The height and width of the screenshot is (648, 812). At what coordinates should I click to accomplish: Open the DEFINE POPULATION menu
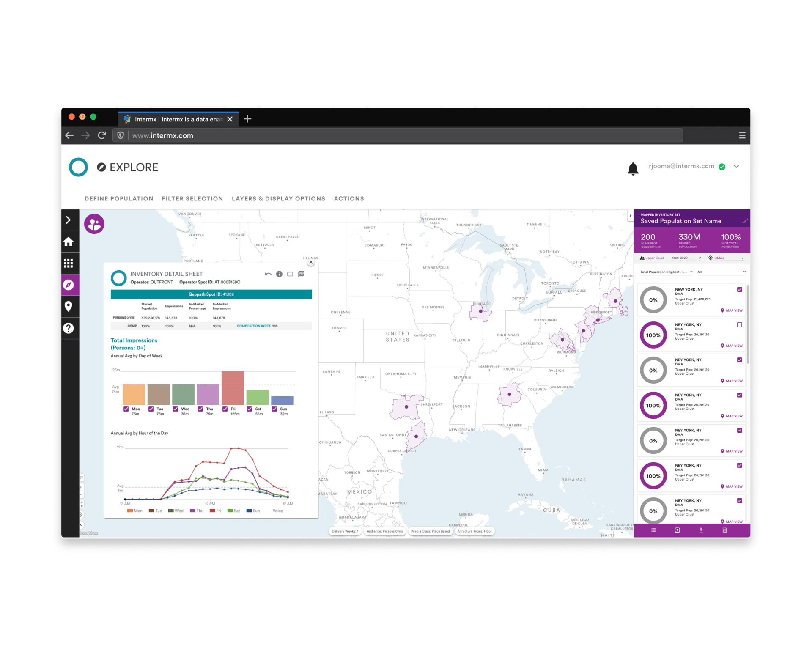(119, 199)
